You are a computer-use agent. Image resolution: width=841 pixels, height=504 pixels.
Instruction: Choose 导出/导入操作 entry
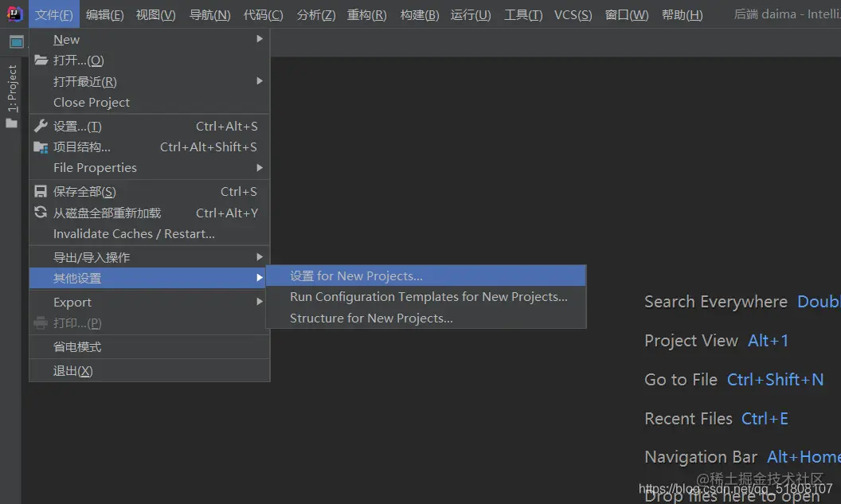click(149, 257)
